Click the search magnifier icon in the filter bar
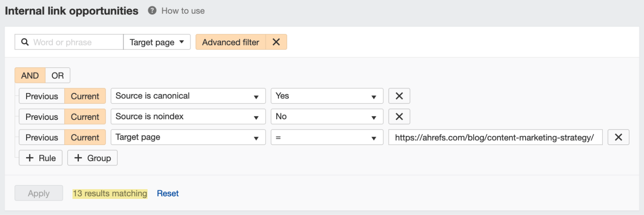The height and width of the screenshot is (215, 644). tap(25, 42)
